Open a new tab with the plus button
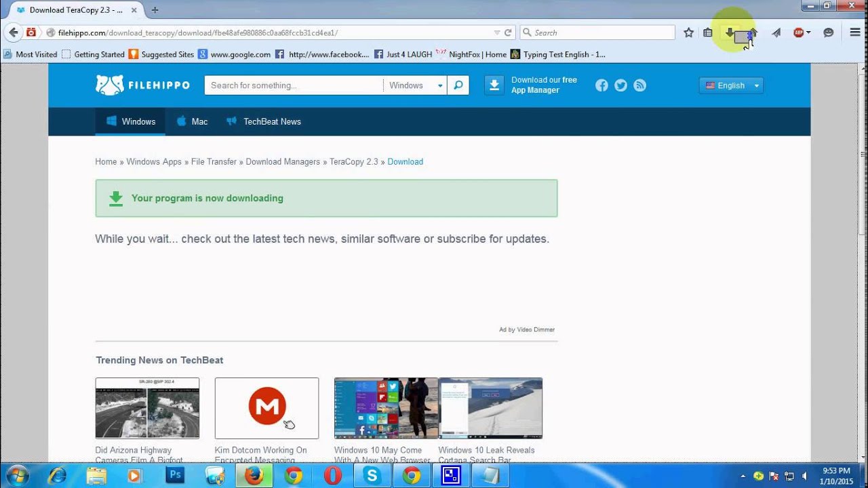The height and width of the screenshot is (488, 868). point(155,10)
